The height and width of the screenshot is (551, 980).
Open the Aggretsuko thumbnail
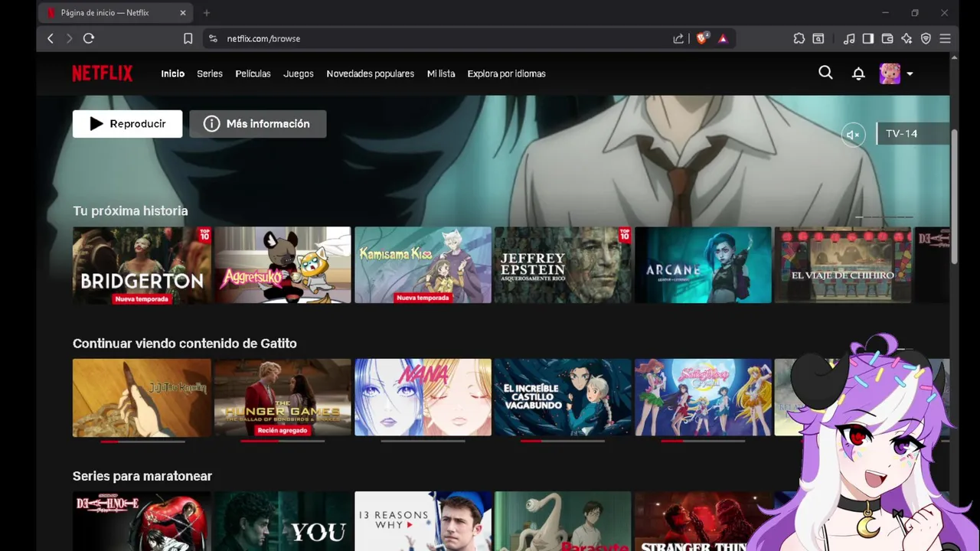[283, 265]
